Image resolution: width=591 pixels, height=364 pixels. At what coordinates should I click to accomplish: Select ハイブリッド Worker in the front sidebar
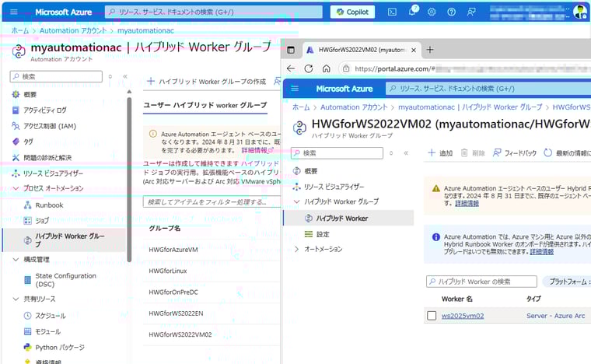[x=348, y=219]
